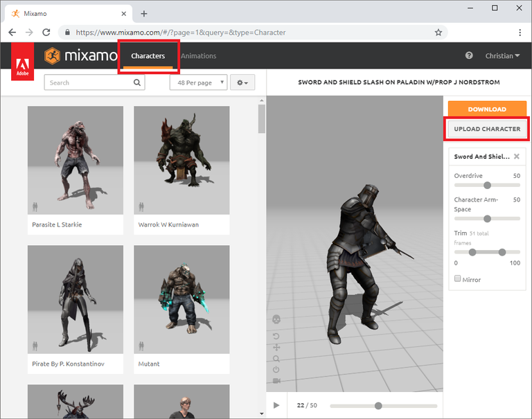Click the rotate camera icon in viewport
The image size is (532, 419).
click(276, 336)
